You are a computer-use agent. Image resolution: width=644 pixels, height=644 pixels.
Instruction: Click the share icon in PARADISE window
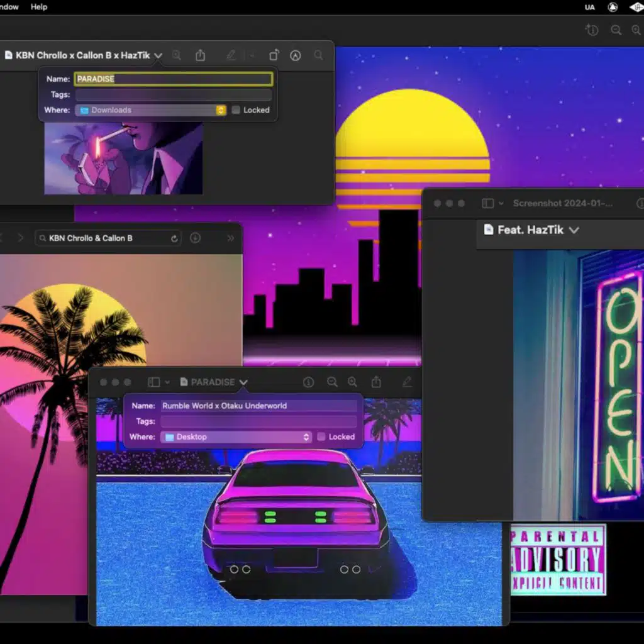click(x=376, y=382)
